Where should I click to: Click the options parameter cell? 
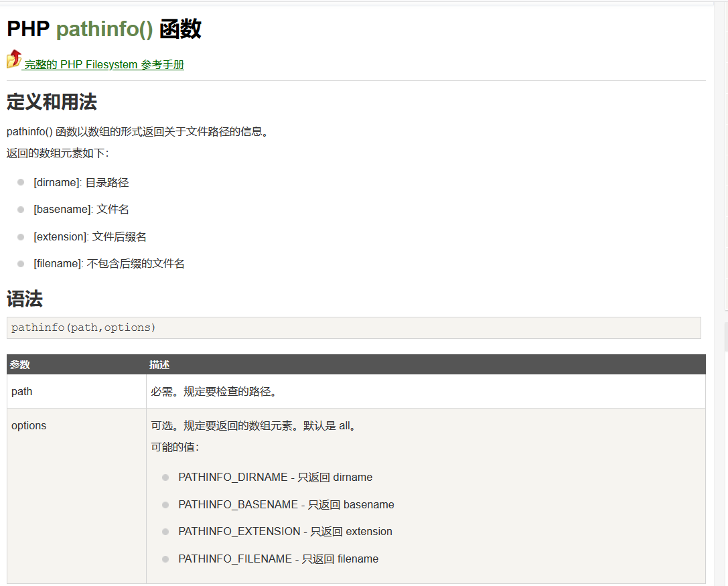[x=29, y=425]
